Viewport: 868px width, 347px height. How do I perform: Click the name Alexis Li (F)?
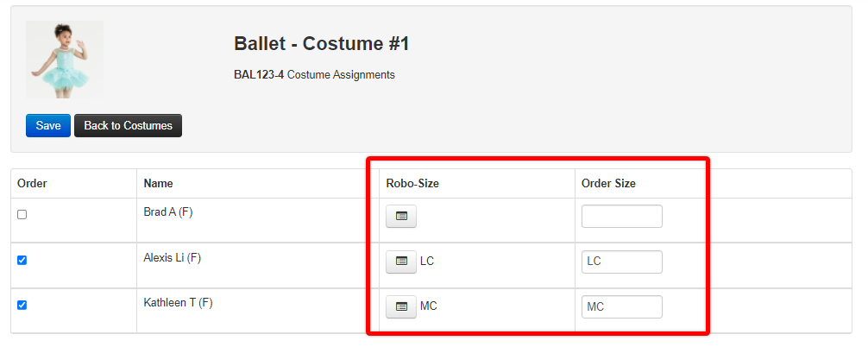coord(173,258)
